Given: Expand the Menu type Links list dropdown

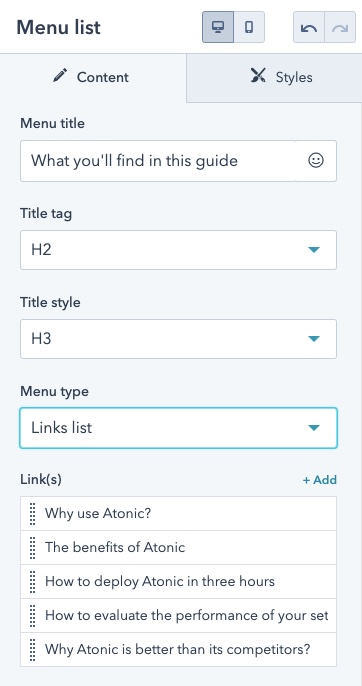Looking at the screenshot, I should [x=179, y=428].
